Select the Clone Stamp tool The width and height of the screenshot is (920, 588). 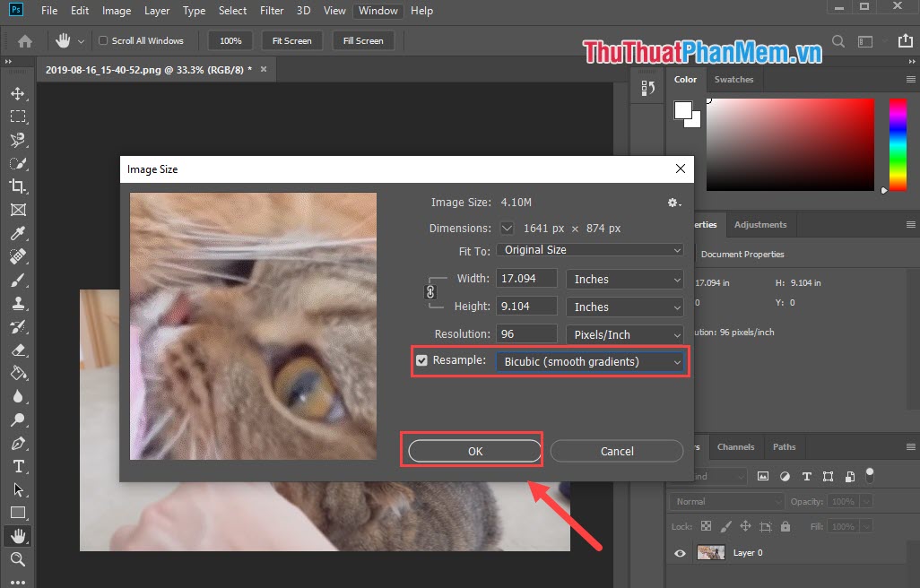coord(18,303)
